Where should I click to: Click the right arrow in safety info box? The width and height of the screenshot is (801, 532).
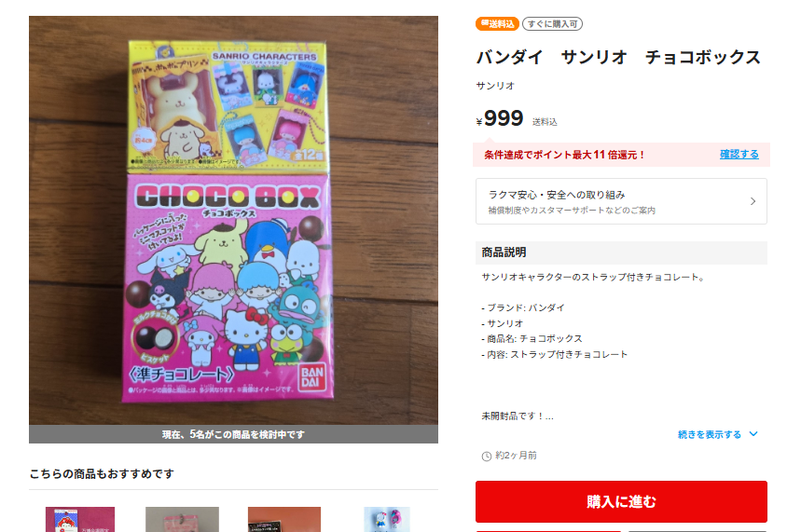753,201
